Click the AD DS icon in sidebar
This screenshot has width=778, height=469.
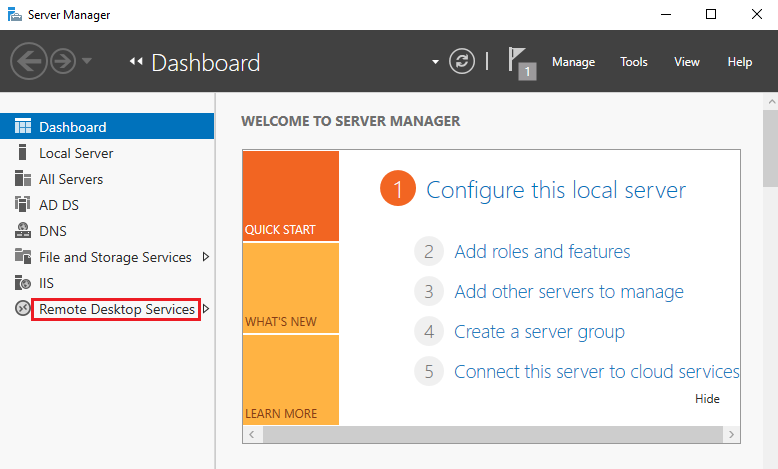click(x=23, y=205)
